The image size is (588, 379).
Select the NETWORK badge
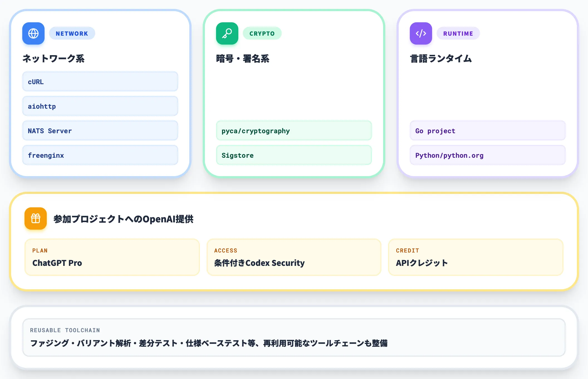(72, 33)
